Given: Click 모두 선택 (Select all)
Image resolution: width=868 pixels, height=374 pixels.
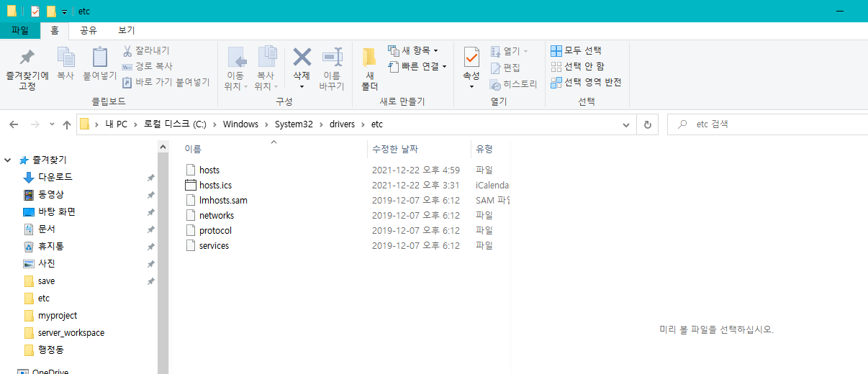Looking at the screenshot, I should pos(576,50).
